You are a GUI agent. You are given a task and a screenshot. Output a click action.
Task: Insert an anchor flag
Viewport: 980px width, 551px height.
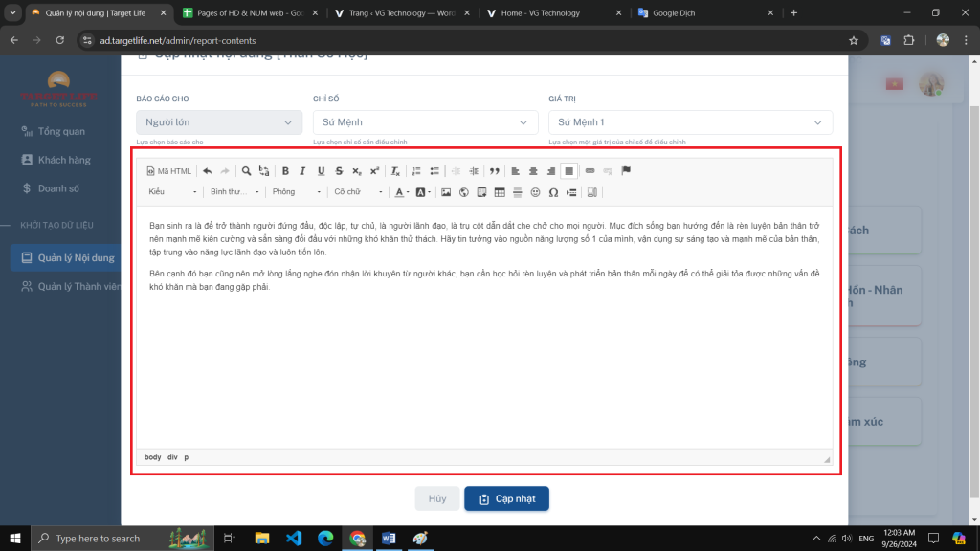pyautogui.click(x=626, y=171)
